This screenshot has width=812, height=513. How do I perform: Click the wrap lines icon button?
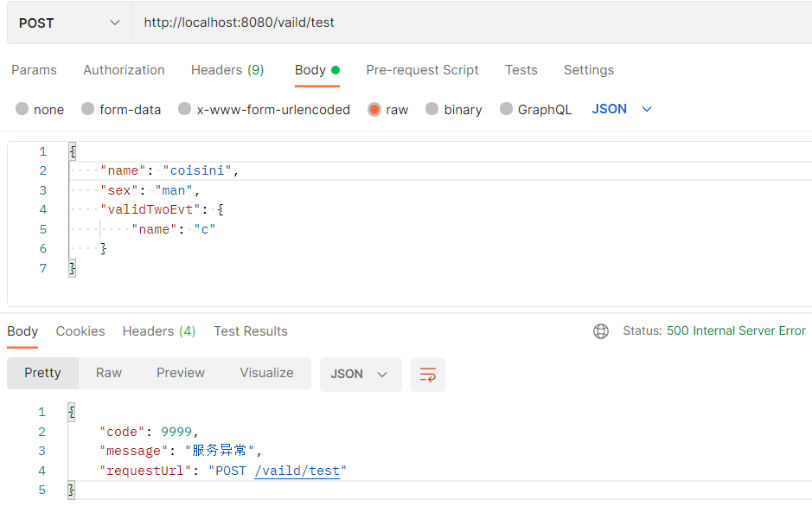428,374
